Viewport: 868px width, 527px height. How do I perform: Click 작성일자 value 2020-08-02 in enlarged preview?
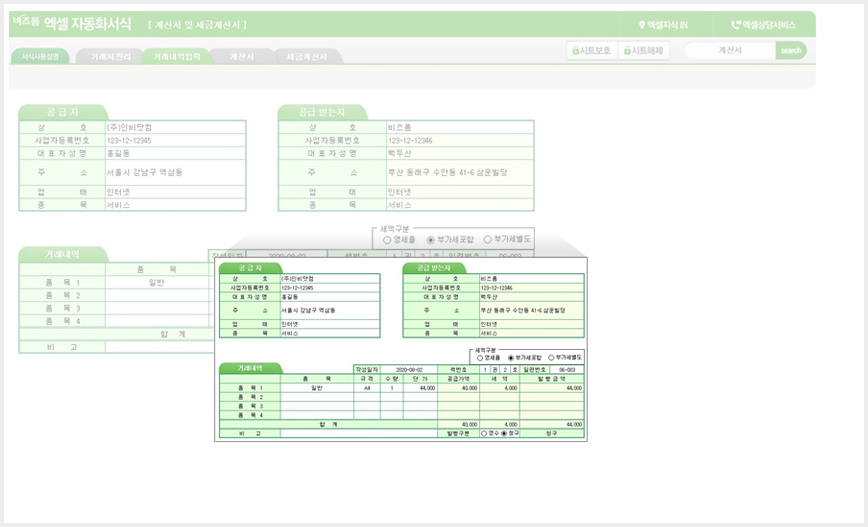[409, 370]
